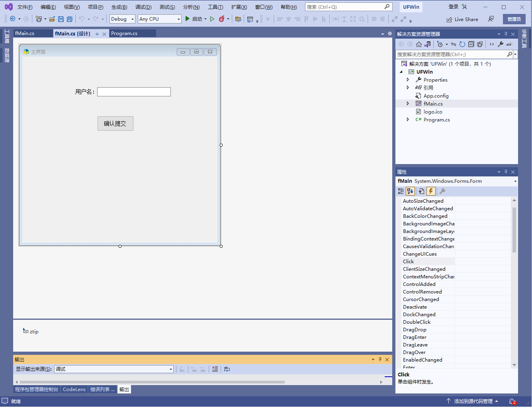This screenshot has height=407, width=532.
Task: Open the 文件(F) menu
Action: pos(25,7)
